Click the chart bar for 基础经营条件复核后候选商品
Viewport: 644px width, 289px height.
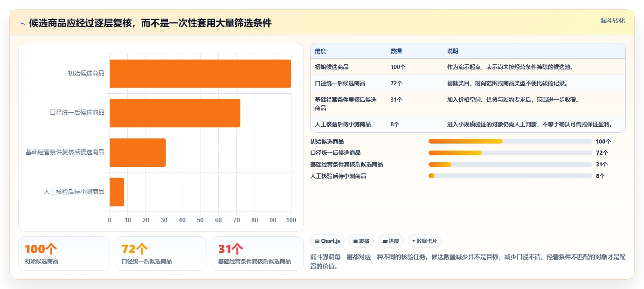138,152
